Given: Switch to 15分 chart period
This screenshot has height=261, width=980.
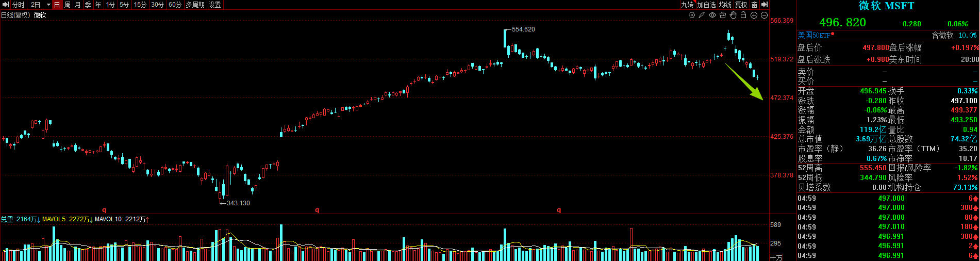Looking at the screenshot, I should (140, 5).
